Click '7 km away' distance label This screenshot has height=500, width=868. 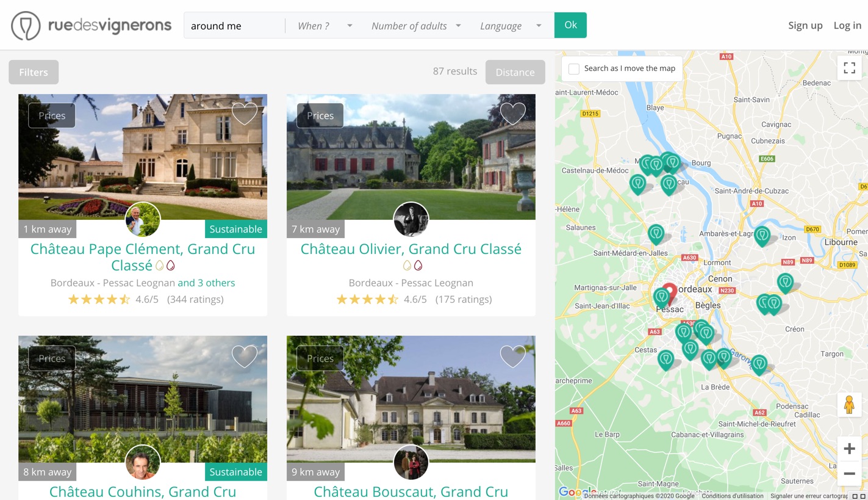click(x=316, y=229)
